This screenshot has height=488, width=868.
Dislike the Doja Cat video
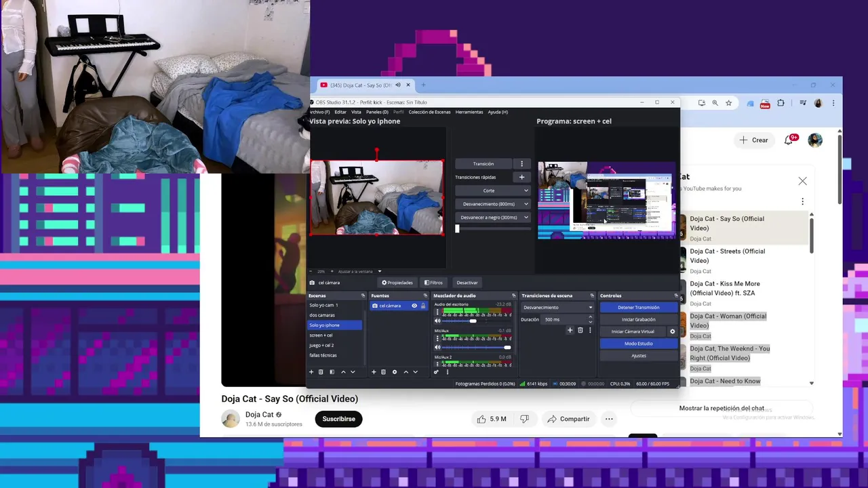pyautogui.click(x=524, y=419)
